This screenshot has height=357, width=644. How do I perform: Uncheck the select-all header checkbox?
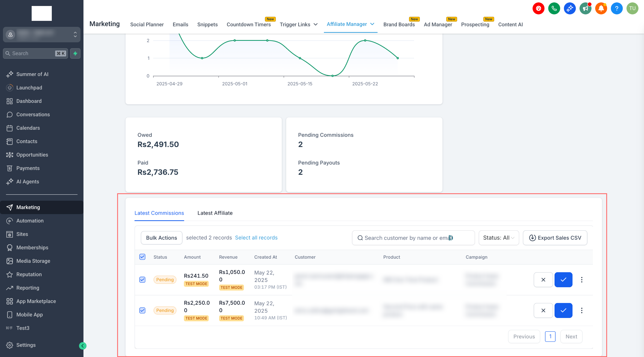(x=142, y=257)
